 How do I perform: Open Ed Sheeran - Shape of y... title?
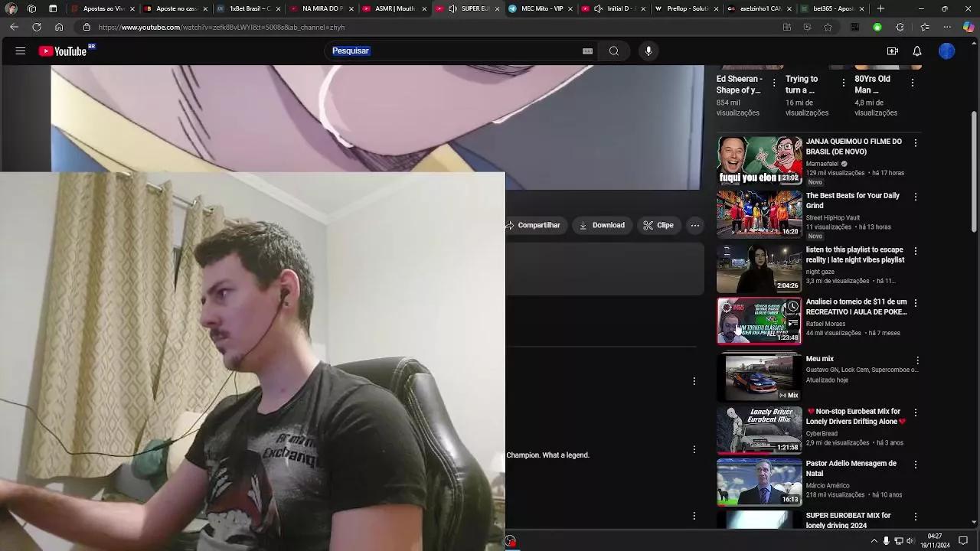(739, 84)
